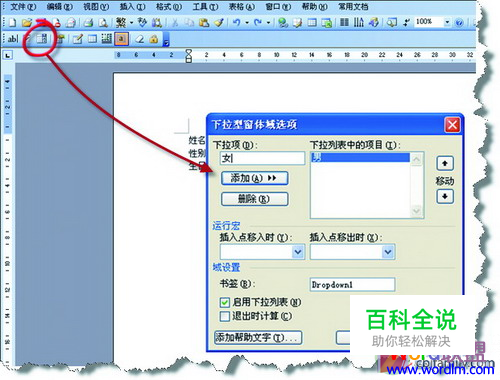Click the Drawing toolbar icon
This screenshot has height=380, width=500.
click(x=374, y=23)
